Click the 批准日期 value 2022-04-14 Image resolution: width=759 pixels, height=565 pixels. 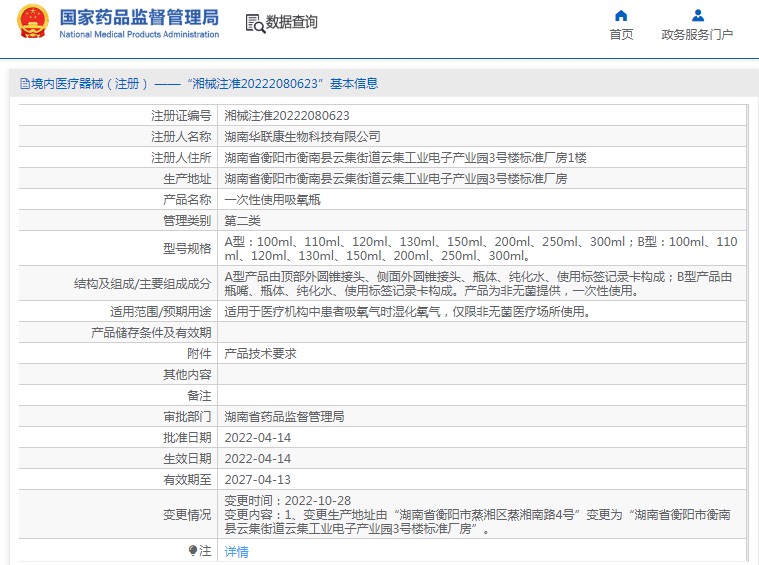258,438
